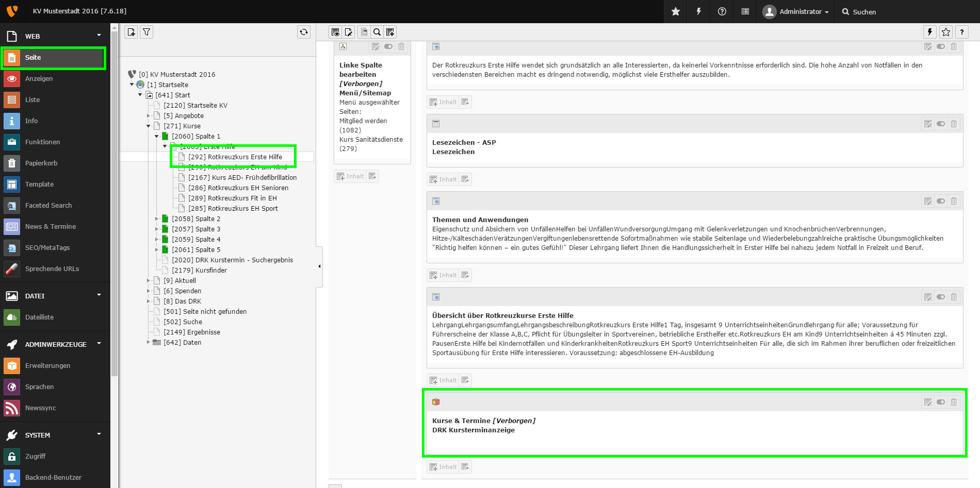Edit the Themen und Anwendungen element
The image size is (980, 488).
click(x=928, y=201)
